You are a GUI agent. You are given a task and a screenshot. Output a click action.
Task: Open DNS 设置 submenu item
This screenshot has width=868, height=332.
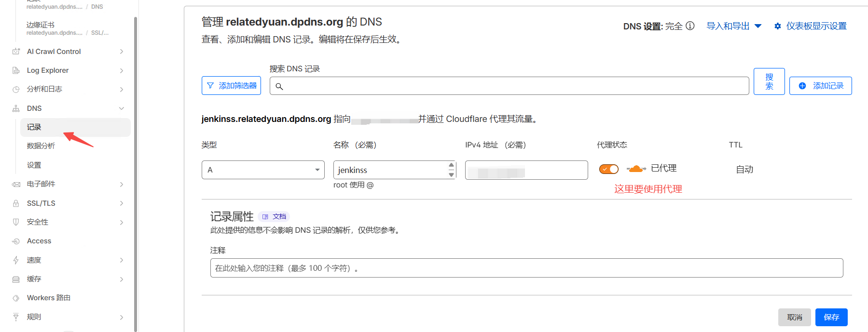tap(75, 165)
